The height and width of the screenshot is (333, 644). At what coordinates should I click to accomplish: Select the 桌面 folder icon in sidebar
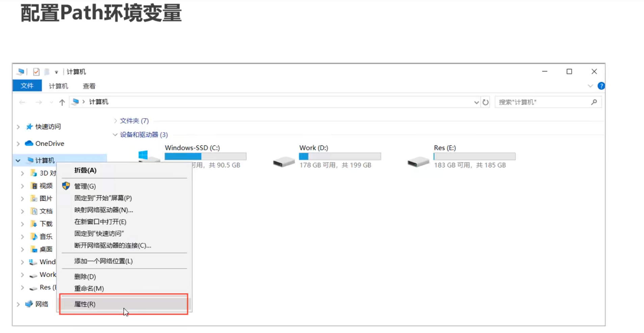click(34, 249)
